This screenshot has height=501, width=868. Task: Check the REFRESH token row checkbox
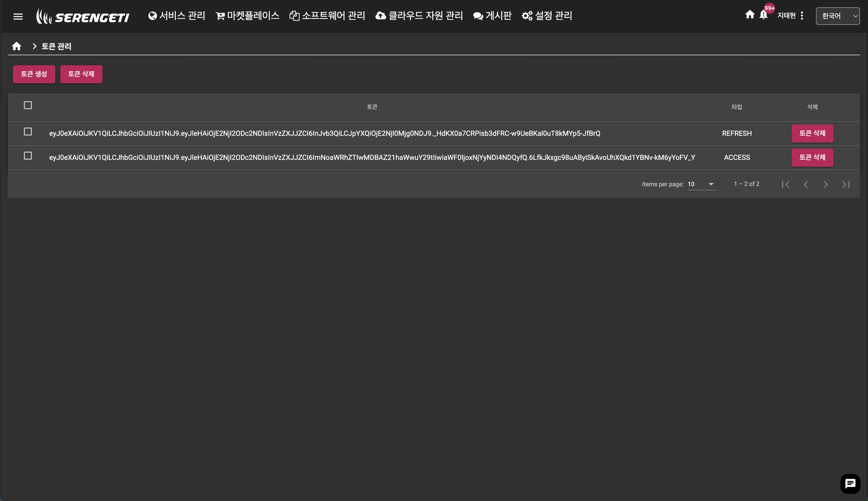28,132
